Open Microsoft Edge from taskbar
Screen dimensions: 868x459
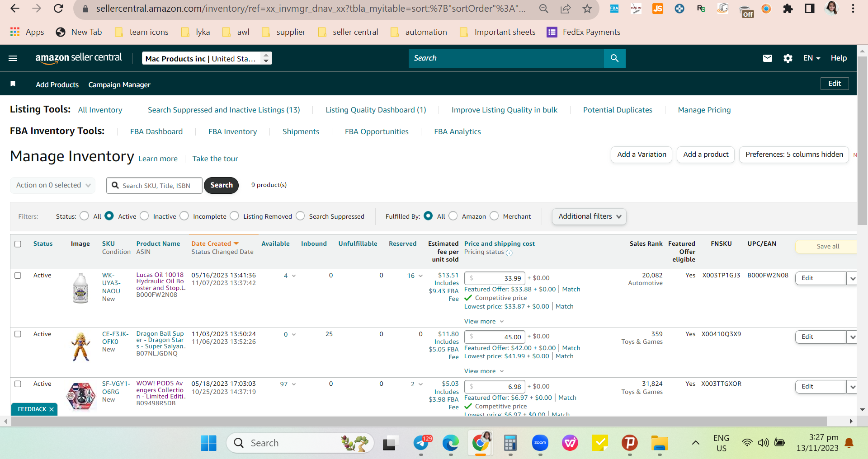(451, 443)
